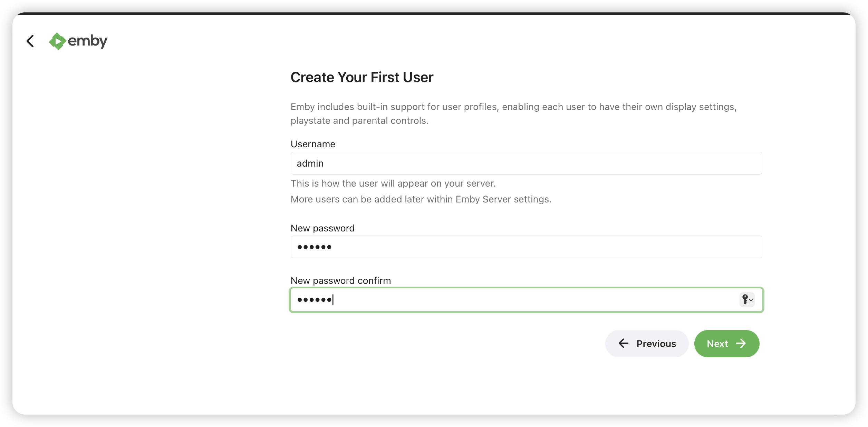Click into the New password field
The image size is (868, 427).
click(526, 247)
